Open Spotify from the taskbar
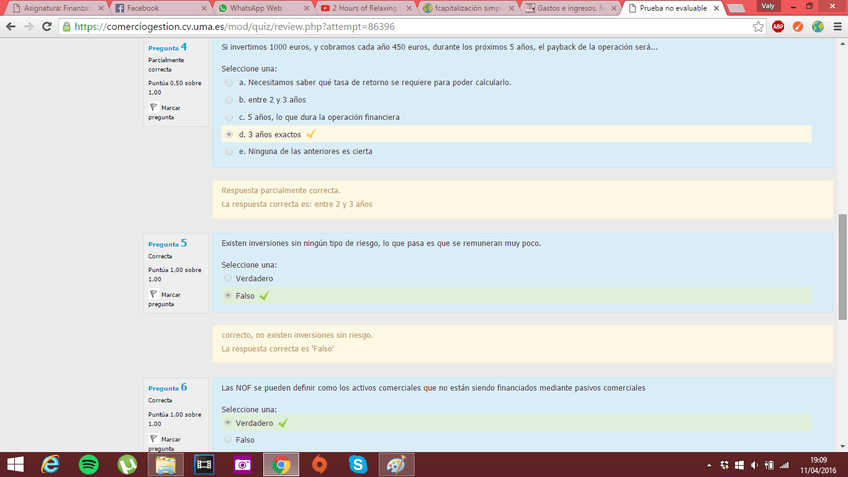Screen dimensions: 848x477 [x=89, y=464]
